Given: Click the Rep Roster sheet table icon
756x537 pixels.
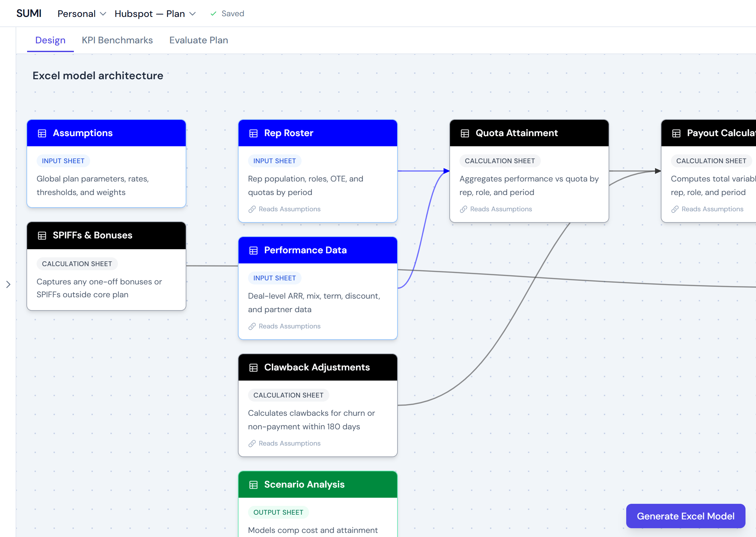Looking at the screenshot, I should click(253, 133).
